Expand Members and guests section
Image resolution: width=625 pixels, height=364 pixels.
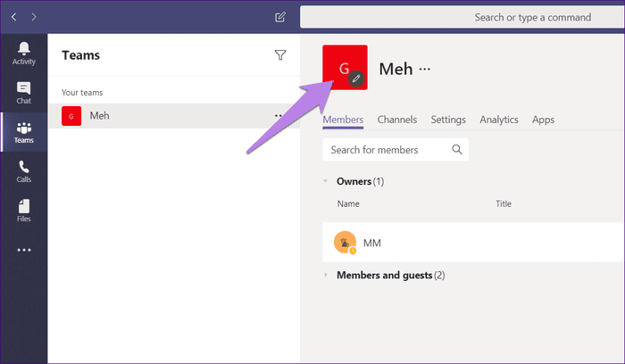pyautogui.click(x=326, y=275)
